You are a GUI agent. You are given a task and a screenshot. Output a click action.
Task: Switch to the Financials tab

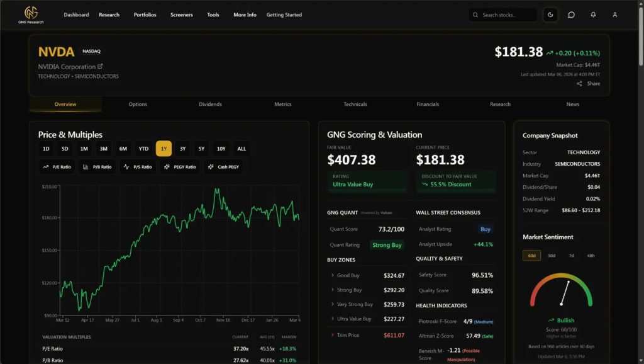tap(428, 104)
